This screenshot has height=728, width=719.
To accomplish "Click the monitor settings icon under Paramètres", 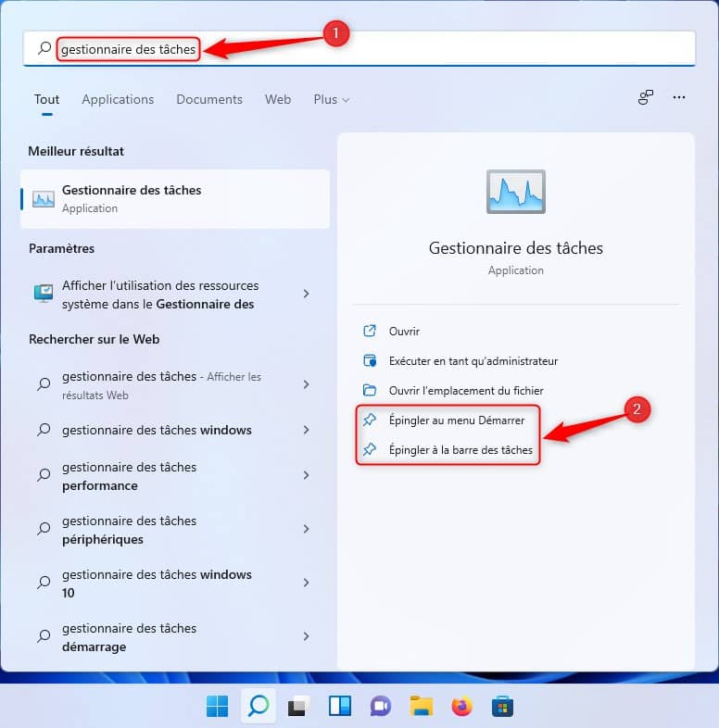I will pos(44,294).
